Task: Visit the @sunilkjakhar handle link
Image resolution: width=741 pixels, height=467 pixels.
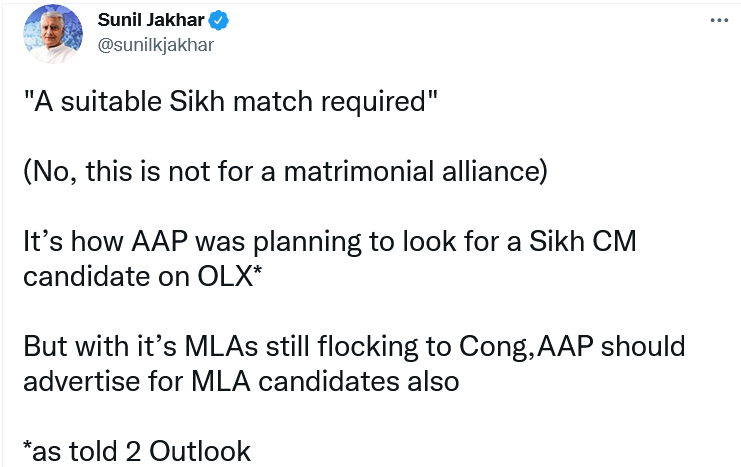Action: pos(155,45)
